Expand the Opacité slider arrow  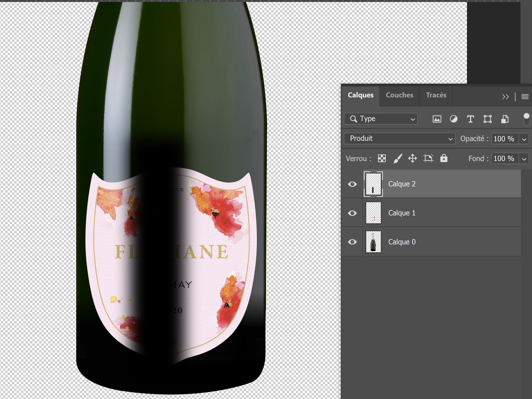(524, 139)
